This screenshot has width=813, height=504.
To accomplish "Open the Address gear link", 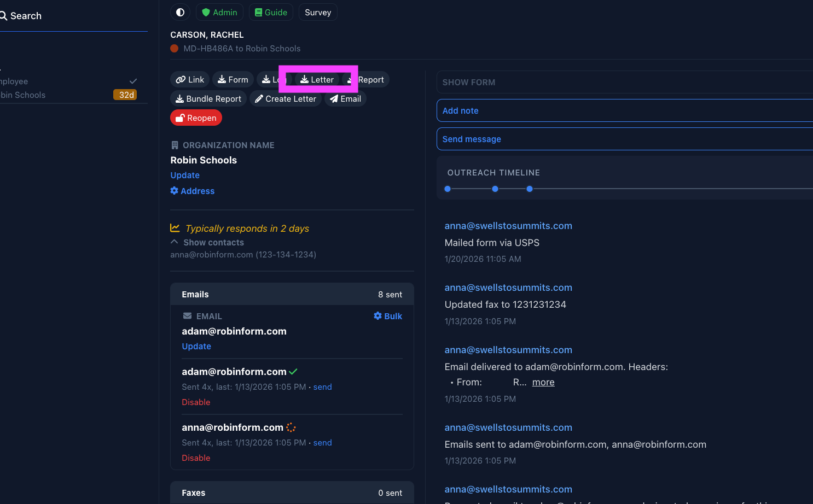I will (193, 191).
